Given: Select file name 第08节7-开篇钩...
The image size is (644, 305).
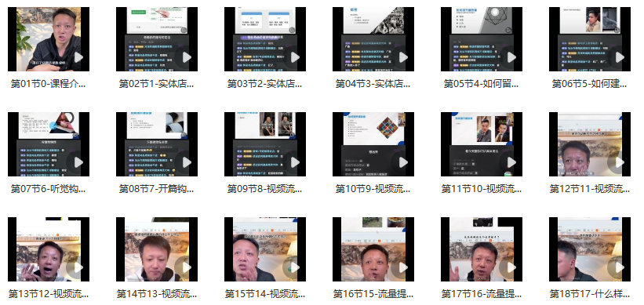Looking at the screenshot, I should tap(156, 189).
